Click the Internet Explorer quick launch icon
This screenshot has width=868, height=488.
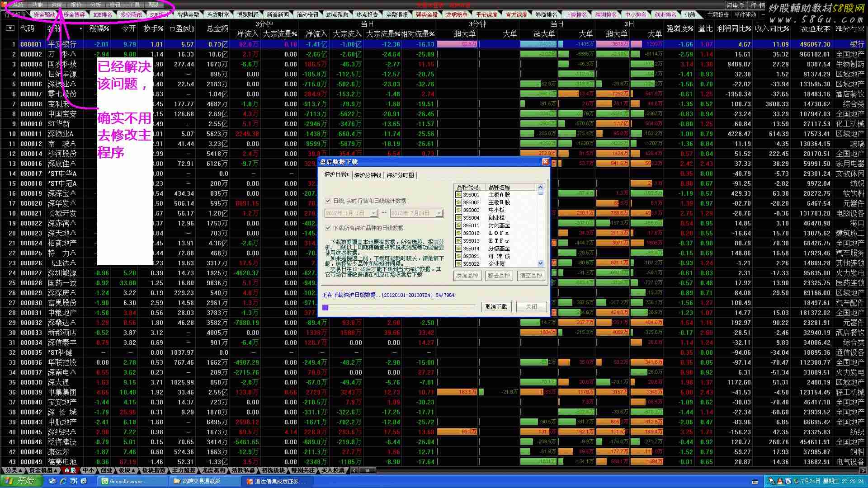(x=63, y=481)
